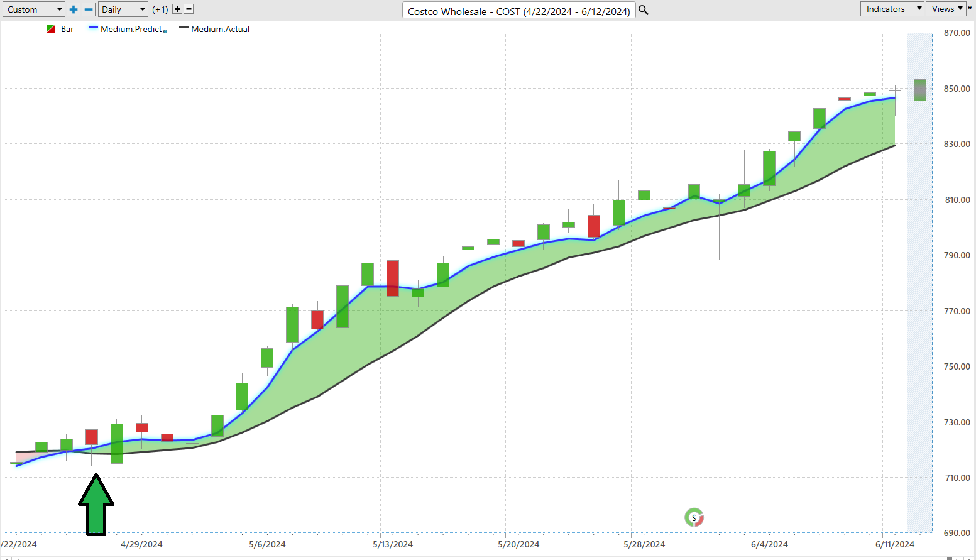
Task: Click the 690.00 price axis label
Action: pos(957,533)
